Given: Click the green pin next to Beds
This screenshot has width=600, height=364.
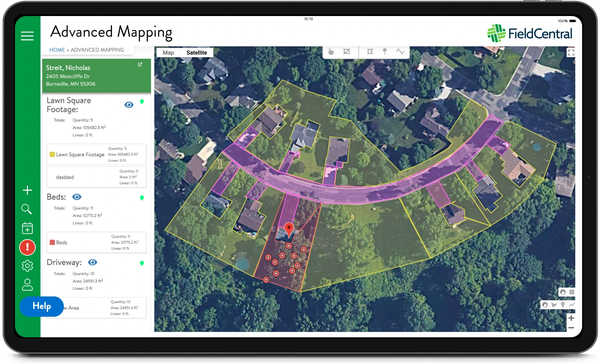Looking at the screenshot, I should click(142, 197).
